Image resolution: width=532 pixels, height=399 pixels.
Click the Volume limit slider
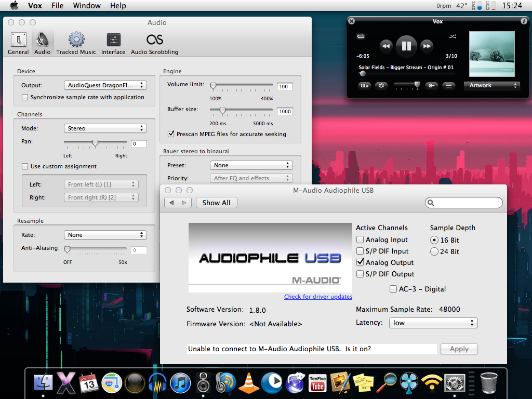(241, 86)
